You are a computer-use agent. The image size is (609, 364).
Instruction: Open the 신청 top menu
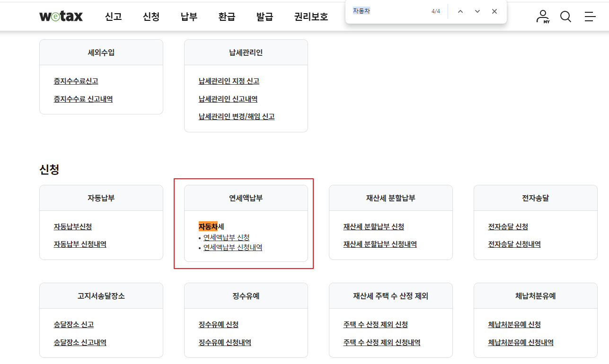tap(151, 17)
